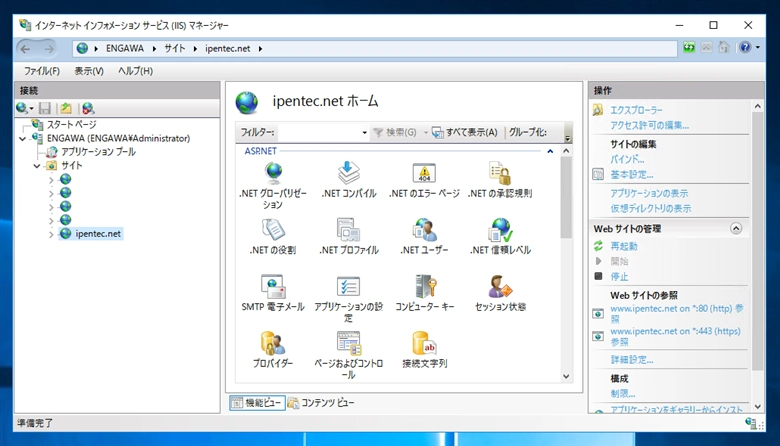Collapse the ASP.NET group section

[x=550, y=151]
